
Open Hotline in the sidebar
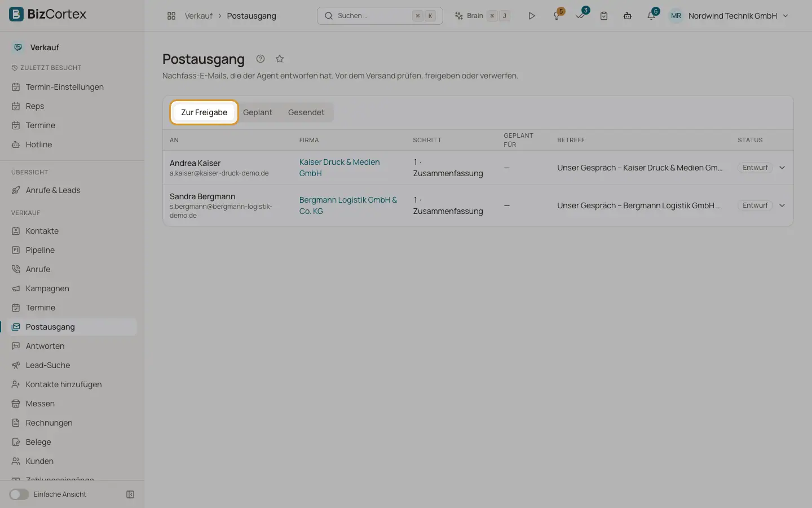tap(39, 144)
